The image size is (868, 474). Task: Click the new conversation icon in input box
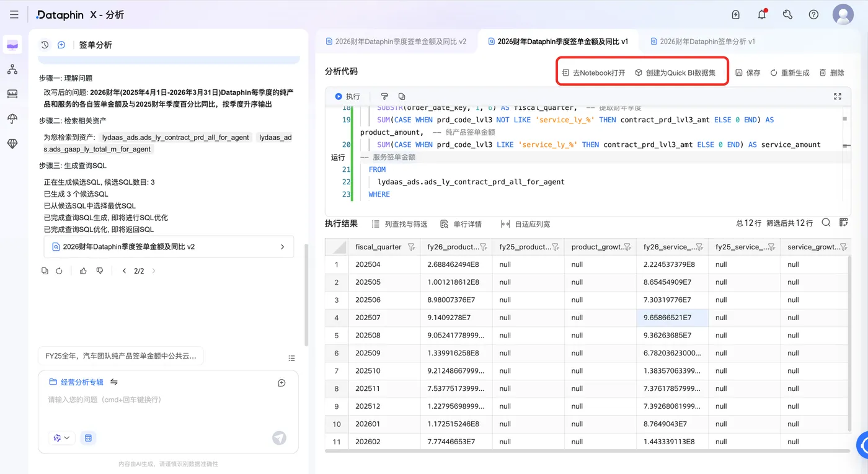click(x=281, y=383)
